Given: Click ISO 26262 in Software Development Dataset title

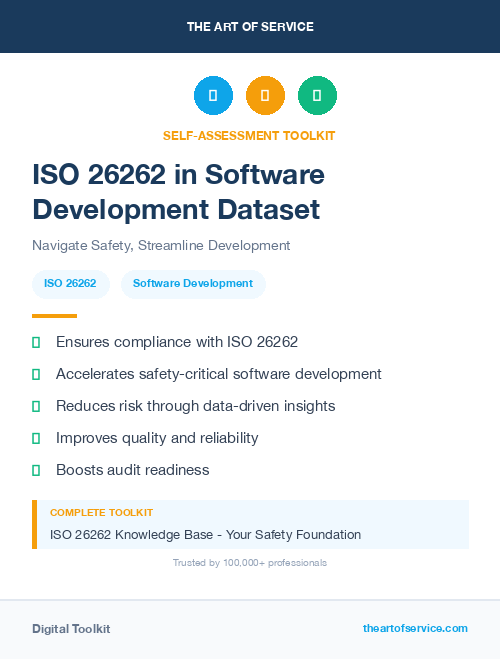Looking at the screenshot, I should click(x=179, y=192).
